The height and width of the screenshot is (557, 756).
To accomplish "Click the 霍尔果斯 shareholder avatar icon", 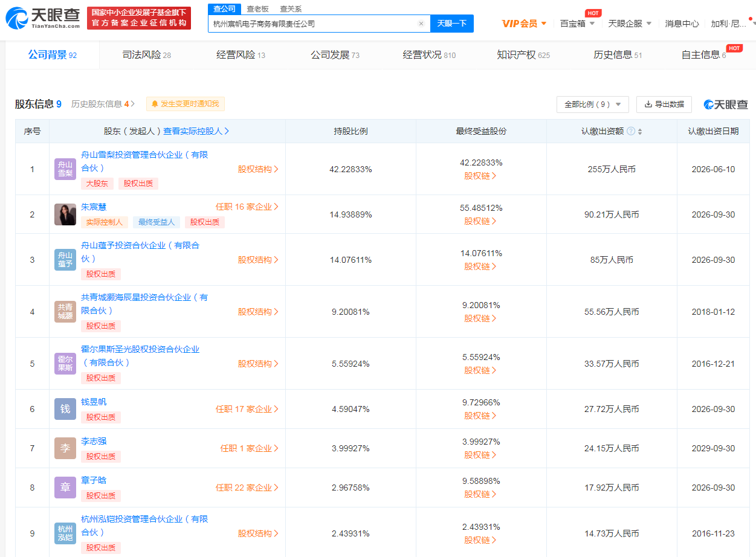I will coord(65,364).
